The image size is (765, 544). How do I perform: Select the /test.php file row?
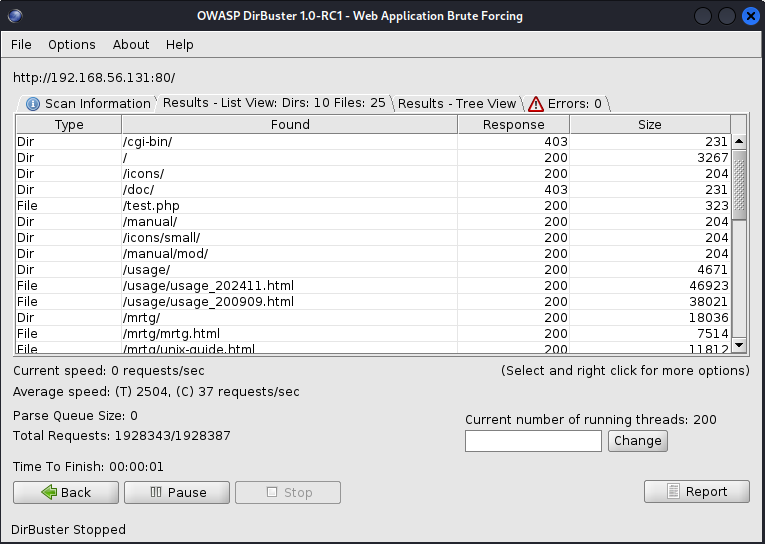click(373, 205)
